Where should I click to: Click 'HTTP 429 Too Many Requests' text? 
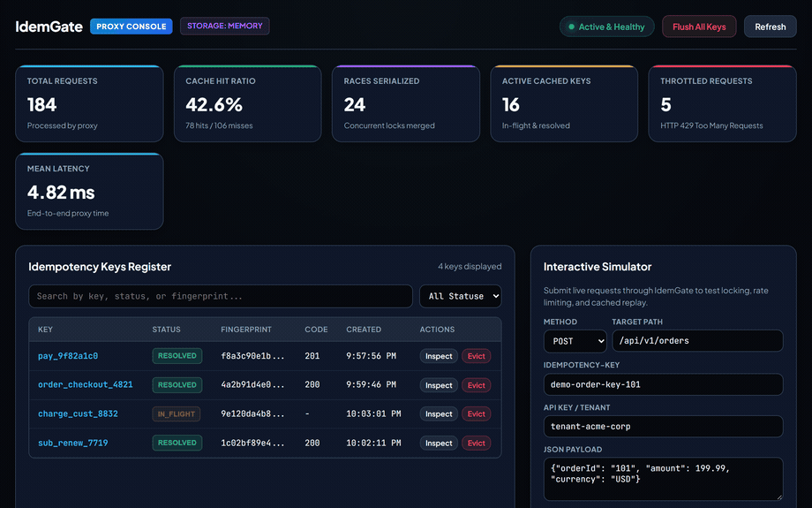pos(711,125)
